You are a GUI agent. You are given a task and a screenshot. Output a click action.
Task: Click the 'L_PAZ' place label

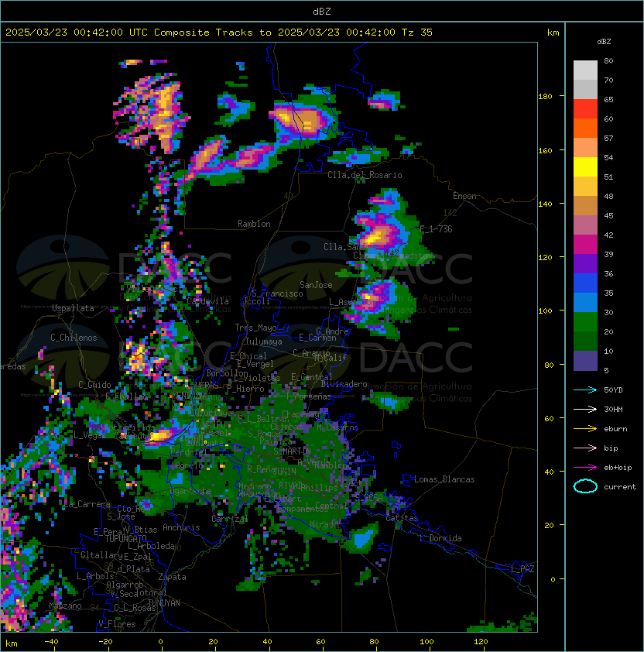click(x=522, y=569)
